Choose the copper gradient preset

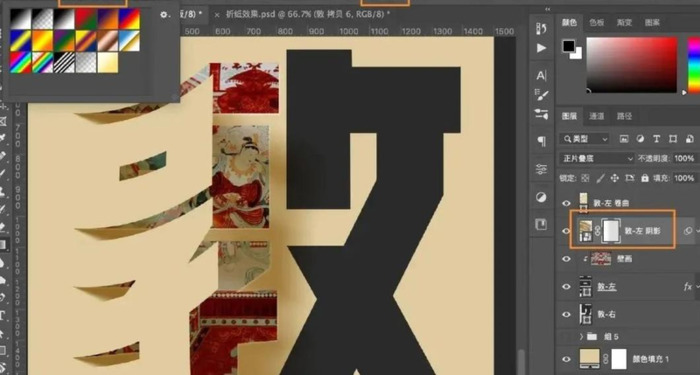(x=107, y=41)
